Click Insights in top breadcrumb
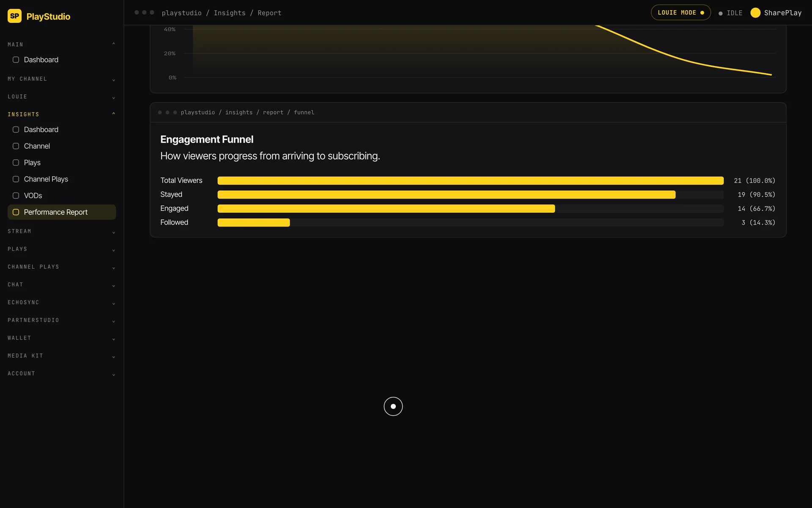Image resolution: width=812 pixels, height=508 pixels. (230, 13)
